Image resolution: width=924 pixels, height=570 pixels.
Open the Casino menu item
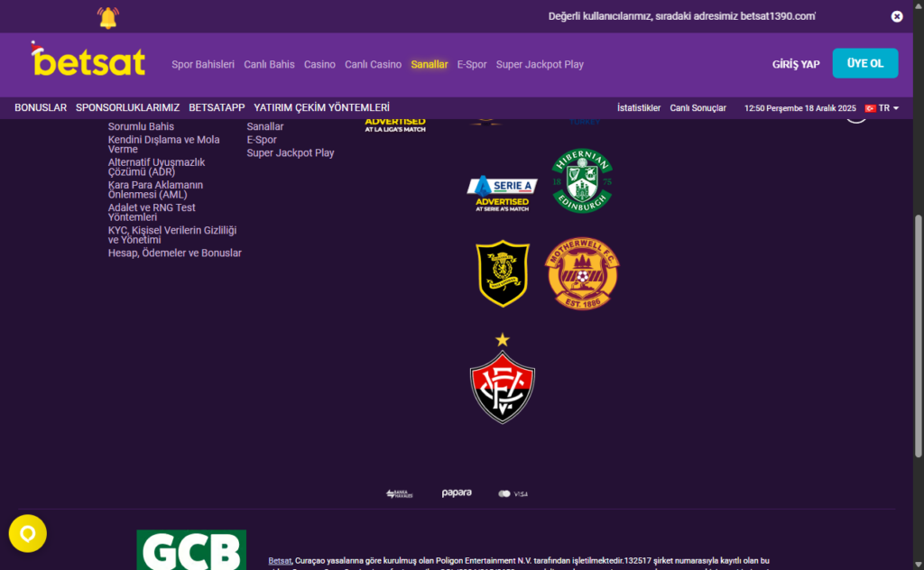tap(319, 65)
